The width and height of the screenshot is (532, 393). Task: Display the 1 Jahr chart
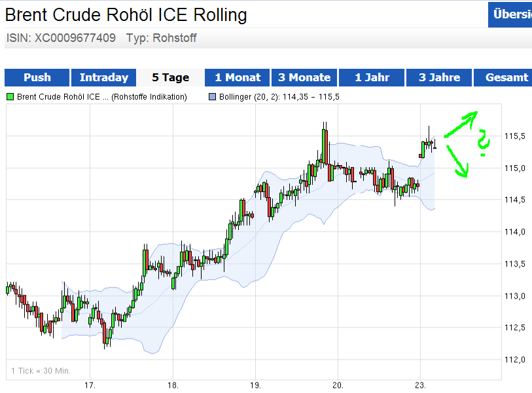point(372,77)
